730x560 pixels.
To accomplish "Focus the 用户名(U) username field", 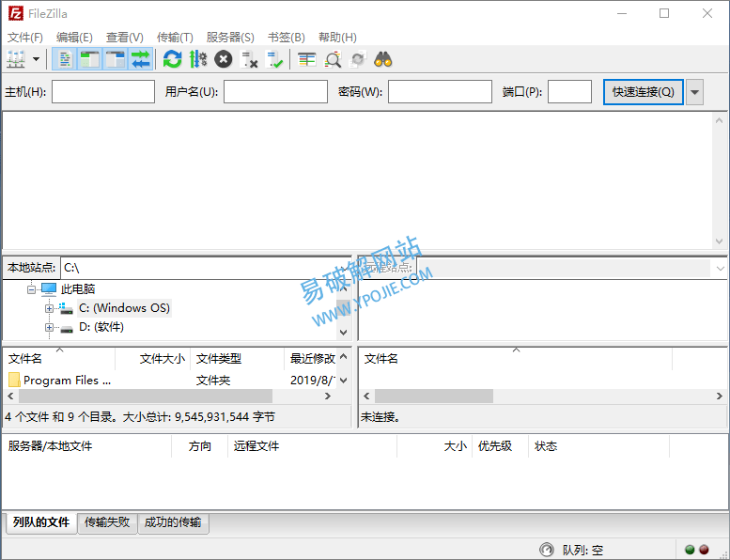I will (x=275, y=91).
